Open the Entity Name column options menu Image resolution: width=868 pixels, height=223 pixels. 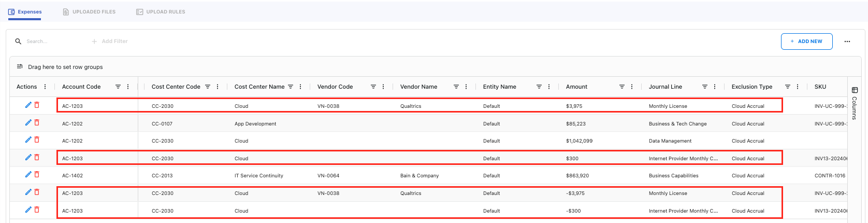click(x=549, y=87)
